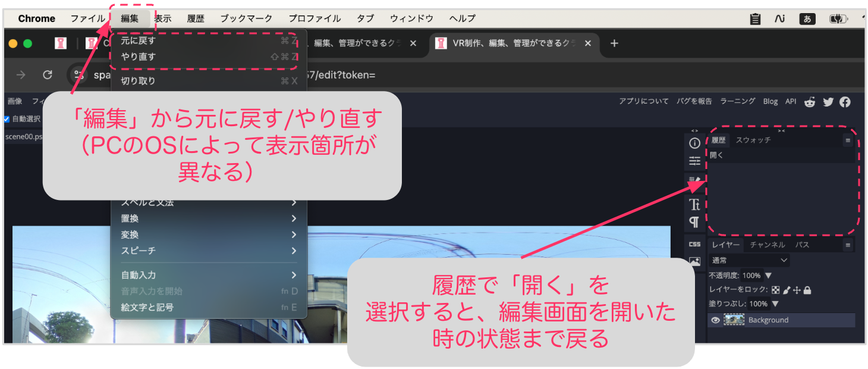Image resolution: width=868 pixels, height=369 pixels.
Task: Open the ヘルプ menu in menu bar
Action: point(462,18)
